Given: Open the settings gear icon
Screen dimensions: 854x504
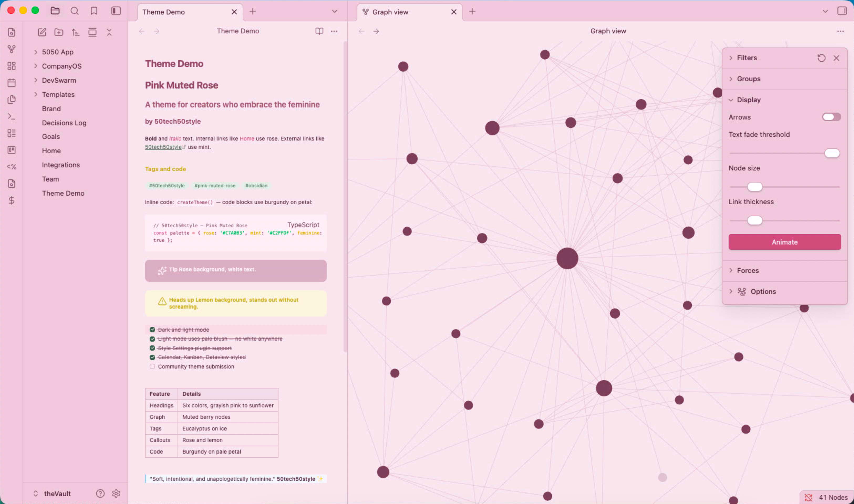Looking at the screenshot, I should [x=116, y=493].
